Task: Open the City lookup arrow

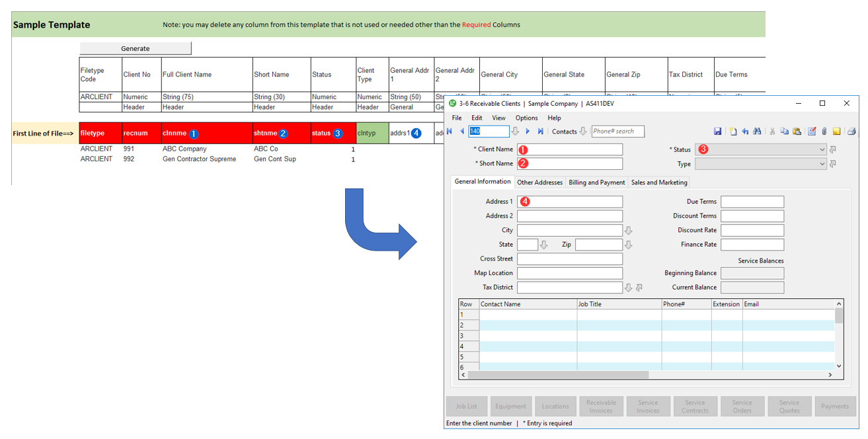Action: (629, 231)
